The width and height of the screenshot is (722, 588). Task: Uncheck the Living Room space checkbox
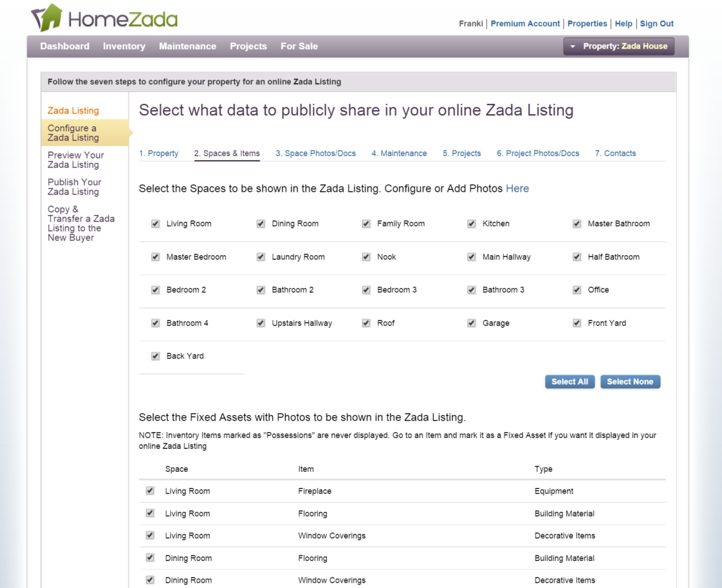[x=155, y=223]
